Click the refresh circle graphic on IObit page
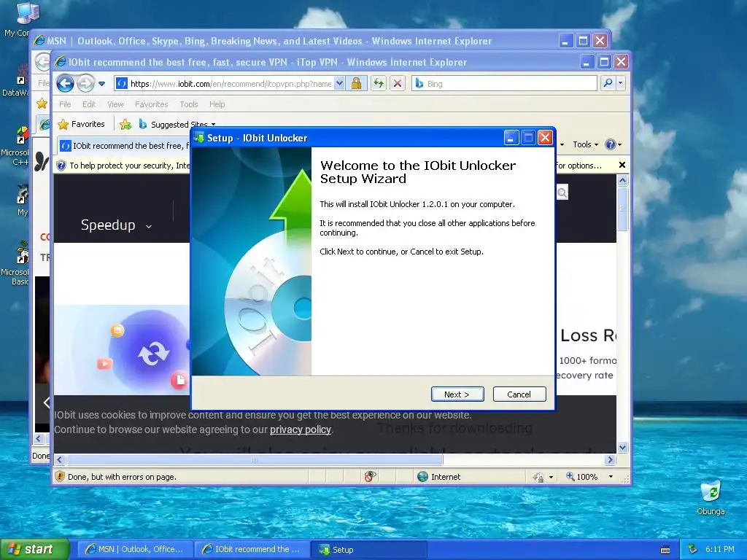The height and width of the screenshot is (560, 747). (x=153, y=354)
